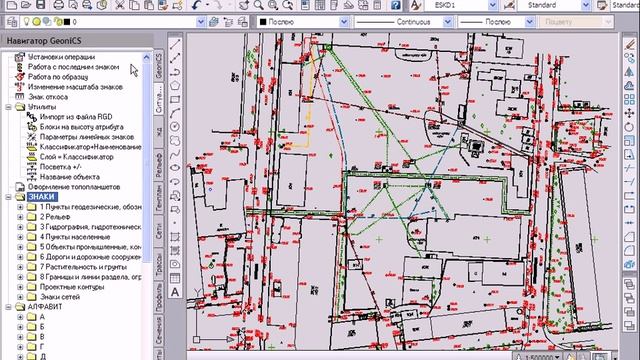Select 'Работа по образцу' command
This screenshot has width=640, height=360.
(x=58, y=77)
